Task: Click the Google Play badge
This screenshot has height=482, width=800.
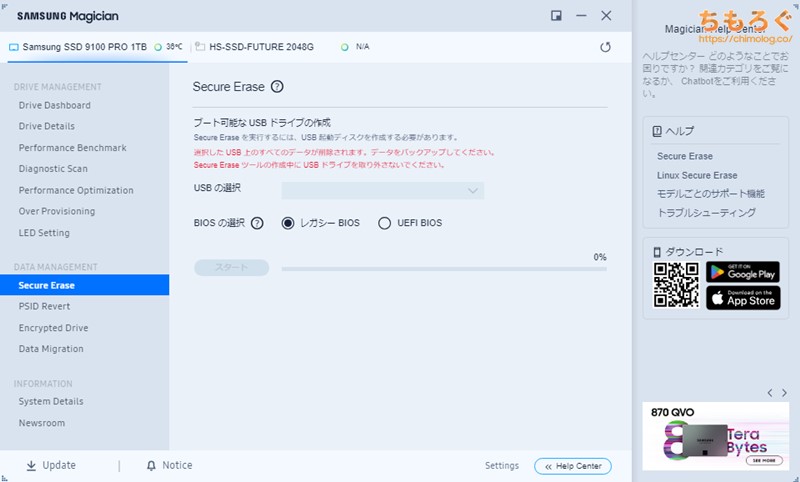Action: click(743, 272)
